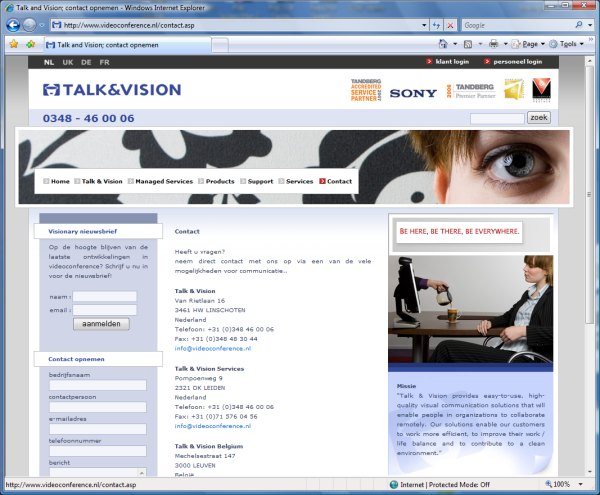Click the search magnifier icon
The width and height of the screenshot is (600, 495).
point(579,25)
